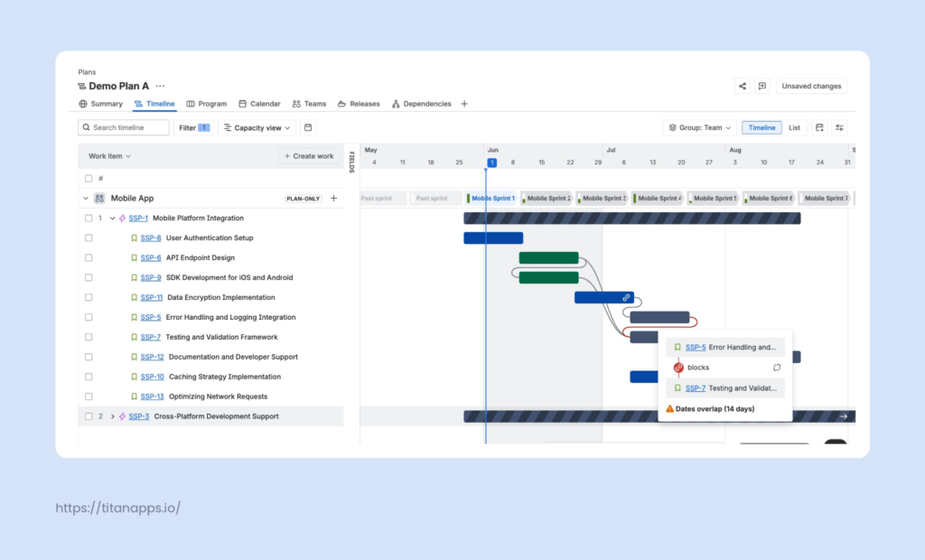Switch to the Summary tab
Screen dimensions: 925x560
pyautogui.click(x=101, y=104)
